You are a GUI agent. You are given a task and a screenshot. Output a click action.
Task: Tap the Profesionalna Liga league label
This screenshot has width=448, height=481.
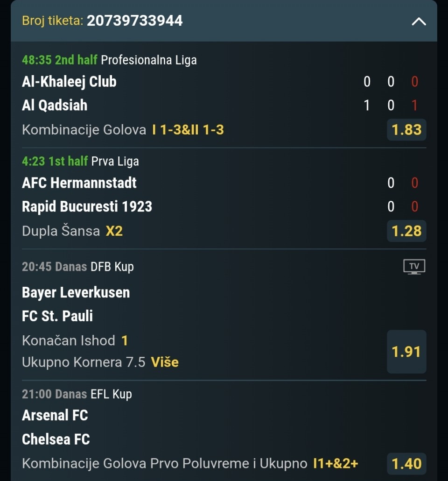click(149, 60)
